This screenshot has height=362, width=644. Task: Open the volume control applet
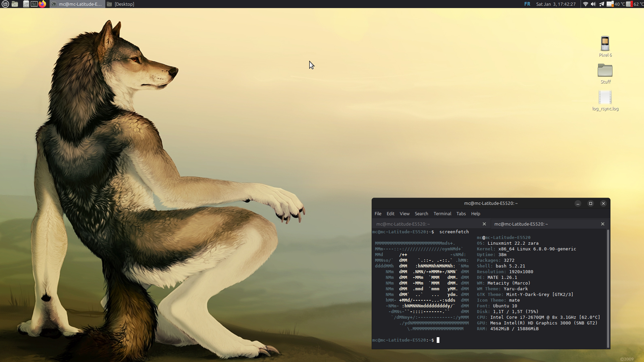tap(593, 4)
